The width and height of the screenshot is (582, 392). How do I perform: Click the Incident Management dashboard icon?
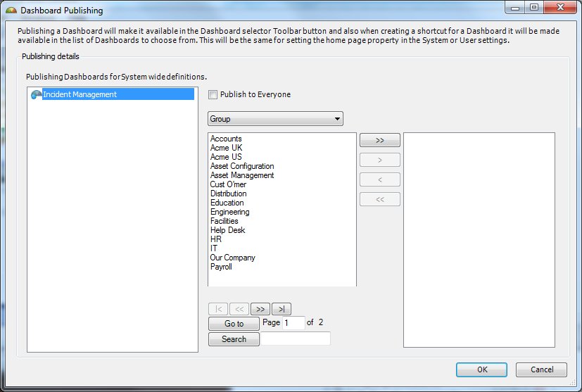click(36, 95)
